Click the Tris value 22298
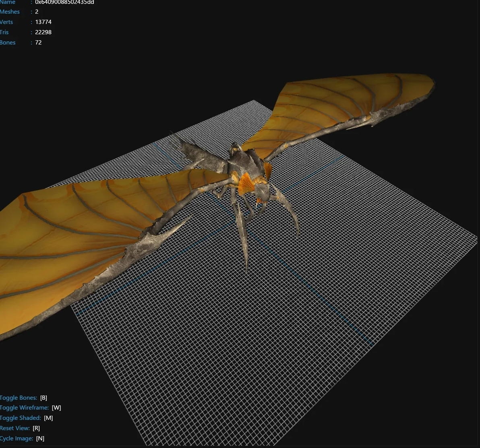The height and width of the screenshot is (448, 480). coord(43,32)
